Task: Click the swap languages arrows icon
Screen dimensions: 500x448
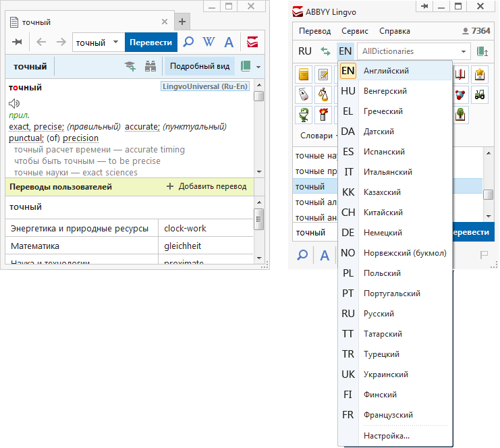Action: [x=326, y=51]
